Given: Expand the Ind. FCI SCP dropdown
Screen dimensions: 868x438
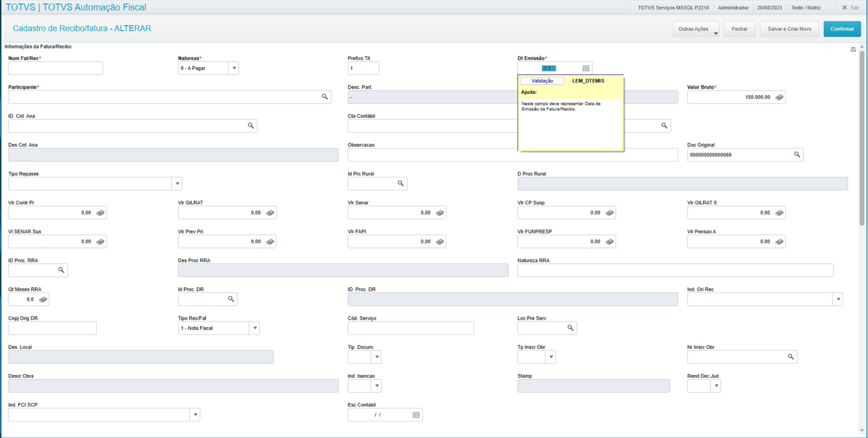Looking at the screenshot, I should [x=195, y=415].
